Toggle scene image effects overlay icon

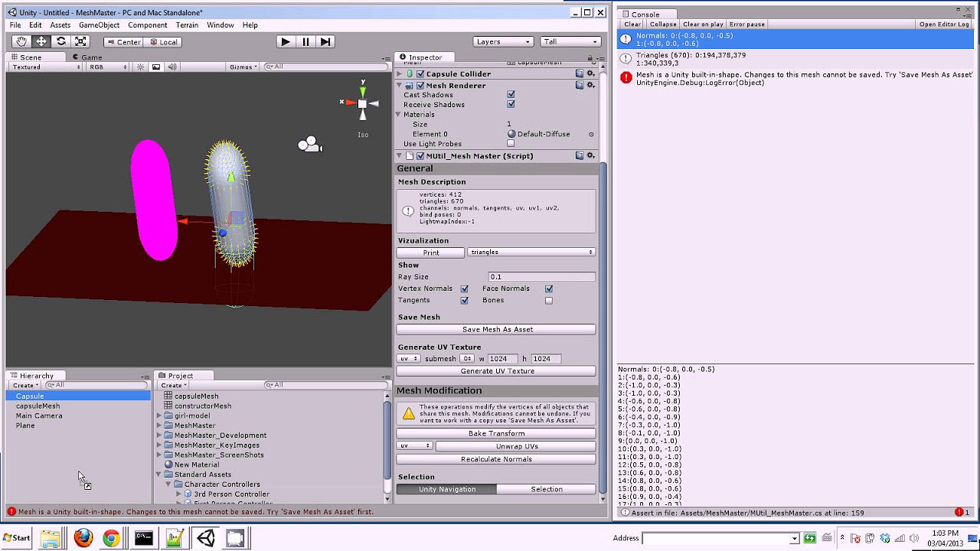(x=156, y=67)
